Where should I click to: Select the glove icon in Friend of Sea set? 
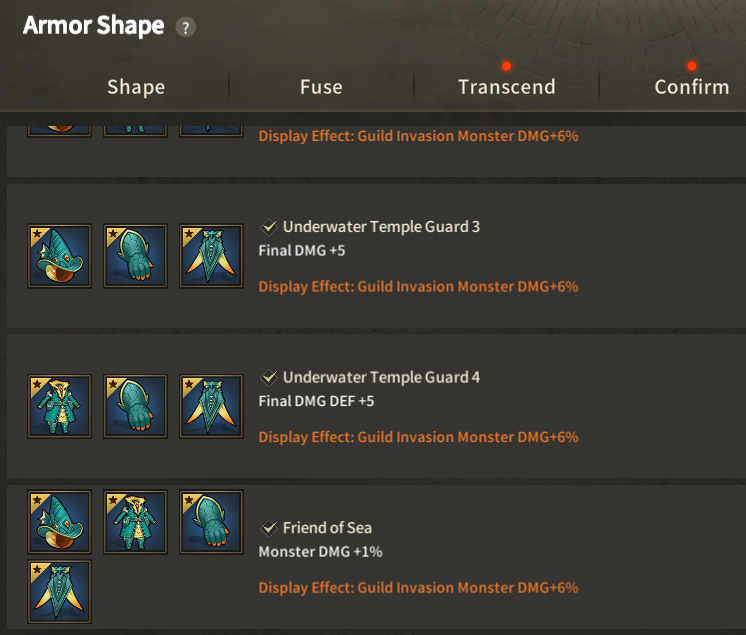point(211,522)
